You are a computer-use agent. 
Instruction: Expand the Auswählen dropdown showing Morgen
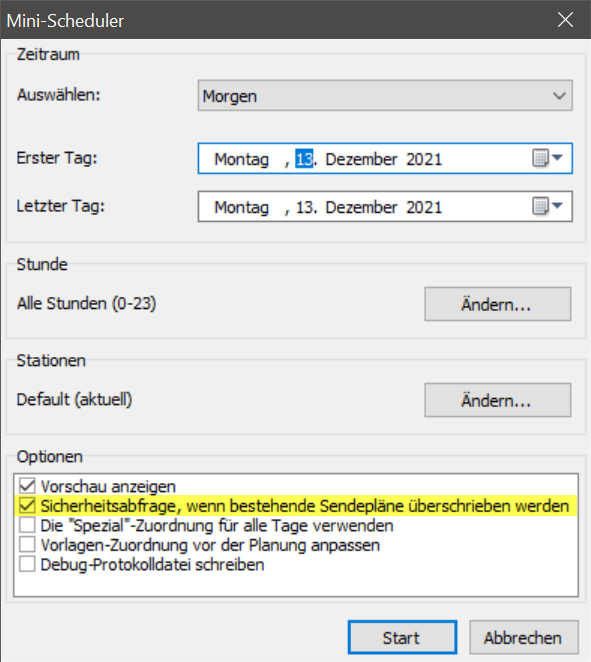pos(385,96)
